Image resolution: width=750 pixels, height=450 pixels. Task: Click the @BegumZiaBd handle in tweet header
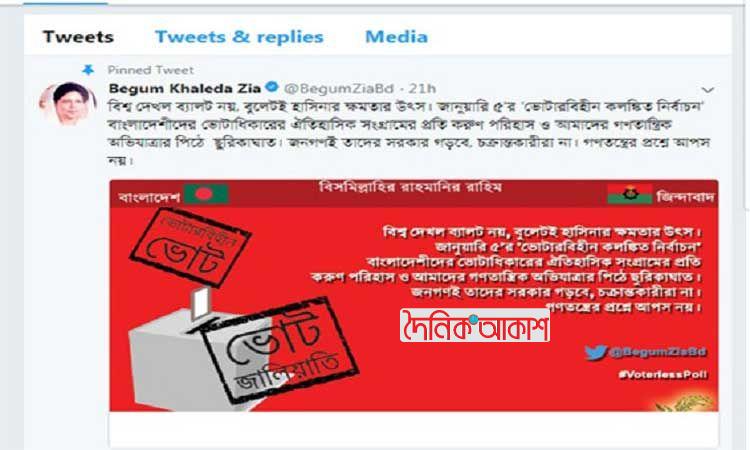point(339,88)
